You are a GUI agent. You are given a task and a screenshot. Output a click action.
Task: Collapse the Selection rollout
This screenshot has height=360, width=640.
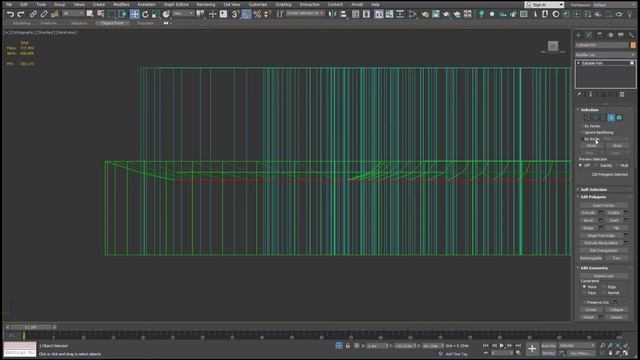(589, 110)
